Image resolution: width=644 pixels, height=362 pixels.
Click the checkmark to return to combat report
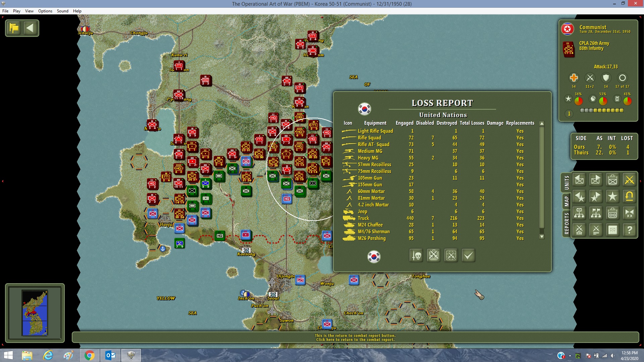coord(469,255)
